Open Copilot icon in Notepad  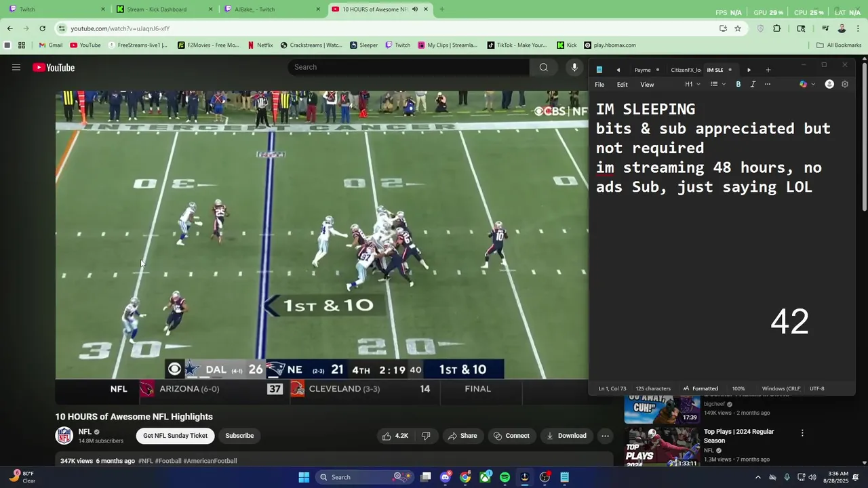804,84
